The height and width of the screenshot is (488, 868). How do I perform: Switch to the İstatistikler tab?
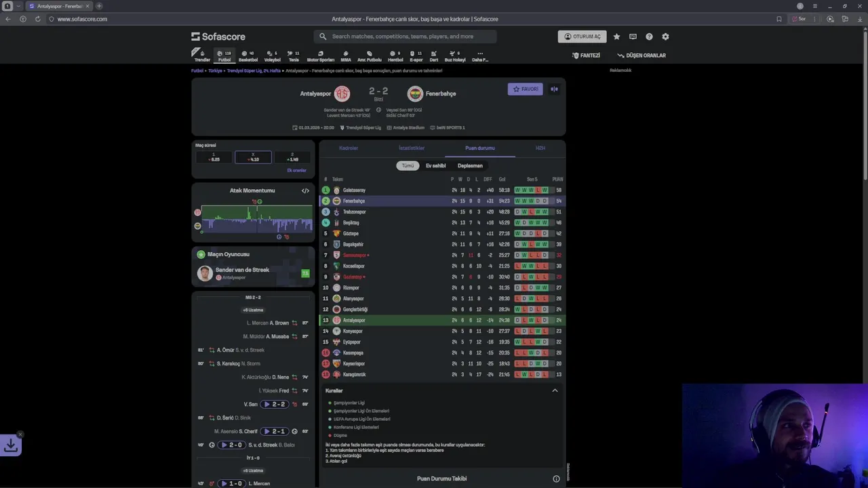[412, 148]
